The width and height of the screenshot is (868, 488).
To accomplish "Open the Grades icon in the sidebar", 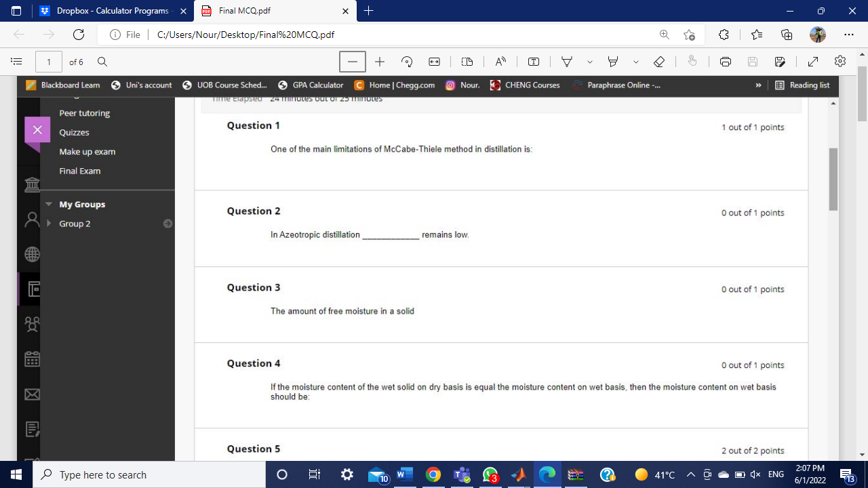I will pyautogui.click(x=31, y=429).
